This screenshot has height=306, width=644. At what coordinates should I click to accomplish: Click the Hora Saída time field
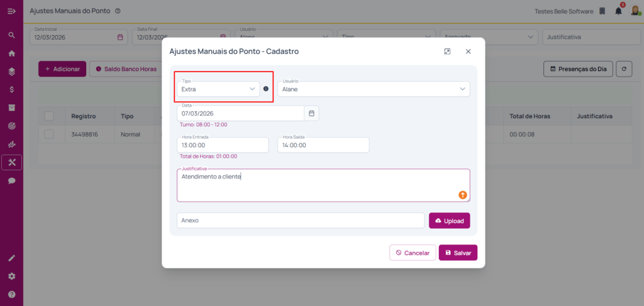tap(323, 145)
